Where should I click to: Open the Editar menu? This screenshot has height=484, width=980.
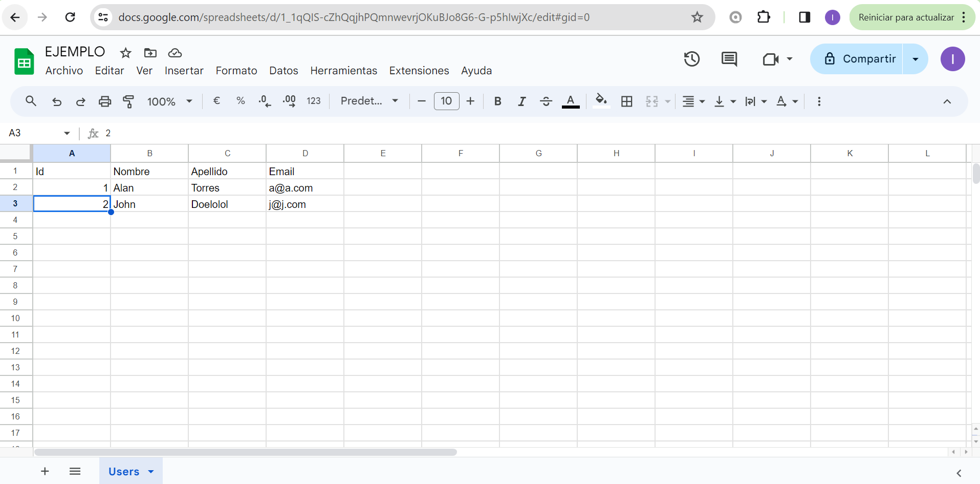(x=110, y=71)
